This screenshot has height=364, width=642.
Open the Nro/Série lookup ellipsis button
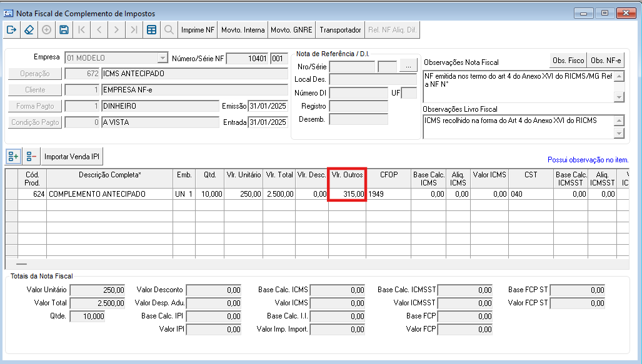point(408,66)
